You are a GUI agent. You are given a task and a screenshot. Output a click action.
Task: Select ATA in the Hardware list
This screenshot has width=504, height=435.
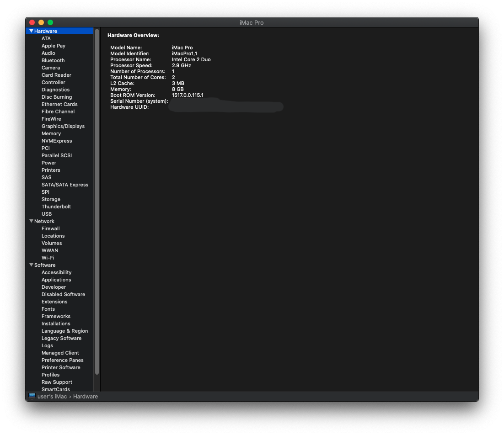[46, 38]
